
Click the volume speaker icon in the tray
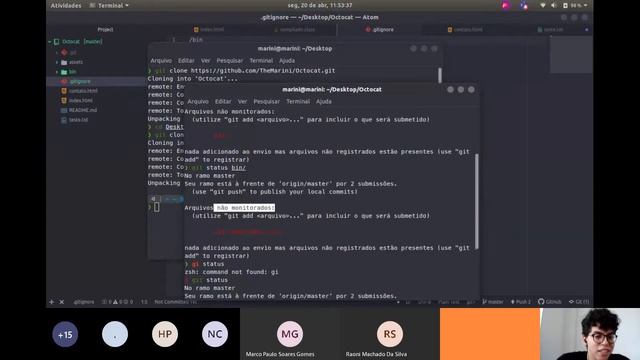(x=553, y=5)
